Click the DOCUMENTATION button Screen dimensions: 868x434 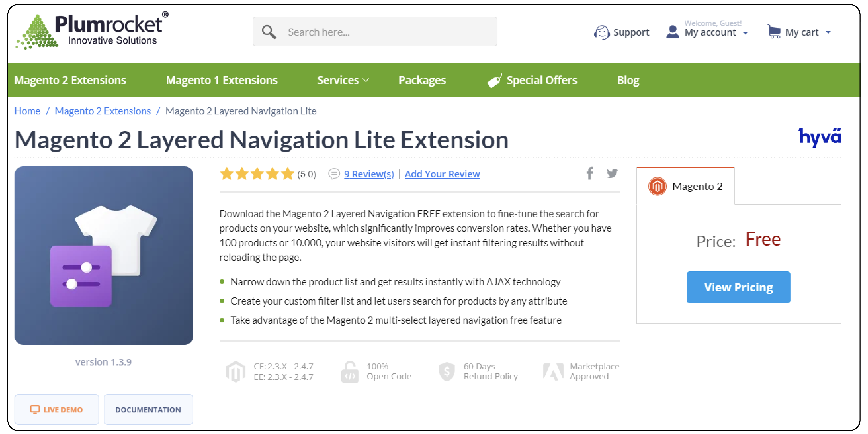point(148,409)
